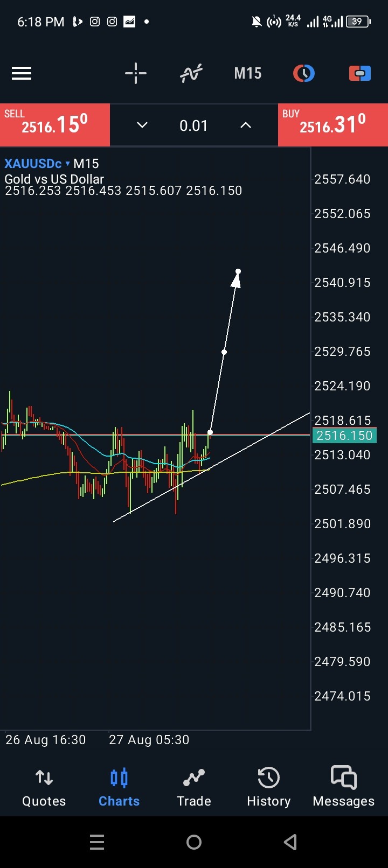Screen dimensions: 388x868
Task: Open the hamburger navigation menu
Action: tap(22, 73)
